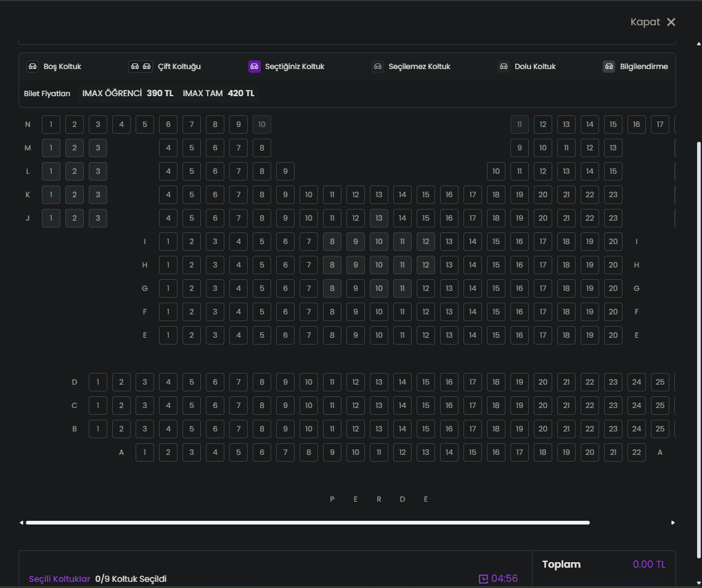Click the Boş Koltuk legend seat icon
This screenshot has width=702, height=588.
coord(33,67)
